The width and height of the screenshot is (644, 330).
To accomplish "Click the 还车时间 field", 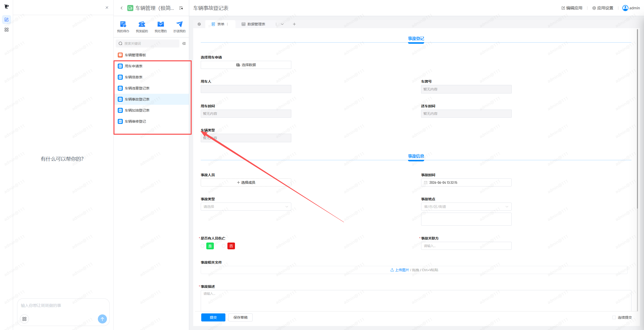I will (x=466, y=114).
